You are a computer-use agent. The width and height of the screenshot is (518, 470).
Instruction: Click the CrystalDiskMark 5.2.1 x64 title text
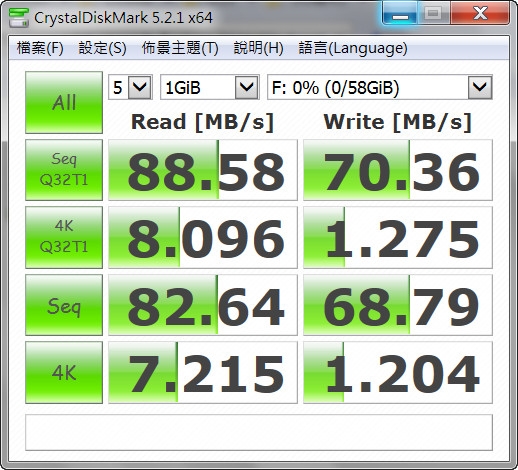tap(123, 18)
